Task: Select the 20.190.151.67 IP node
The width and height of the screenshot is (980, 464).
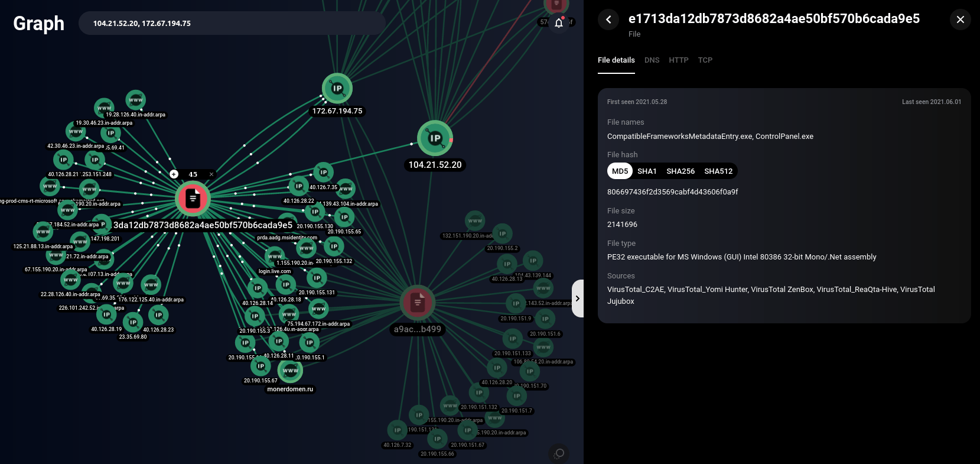Action: click(468, 430)
